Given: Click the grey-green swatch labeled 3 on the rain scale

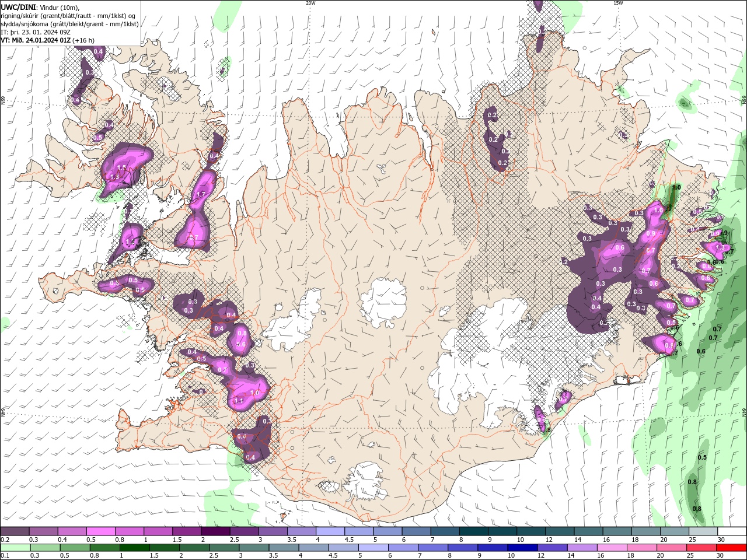Looking at the screenshot, I should coord(254,548).
